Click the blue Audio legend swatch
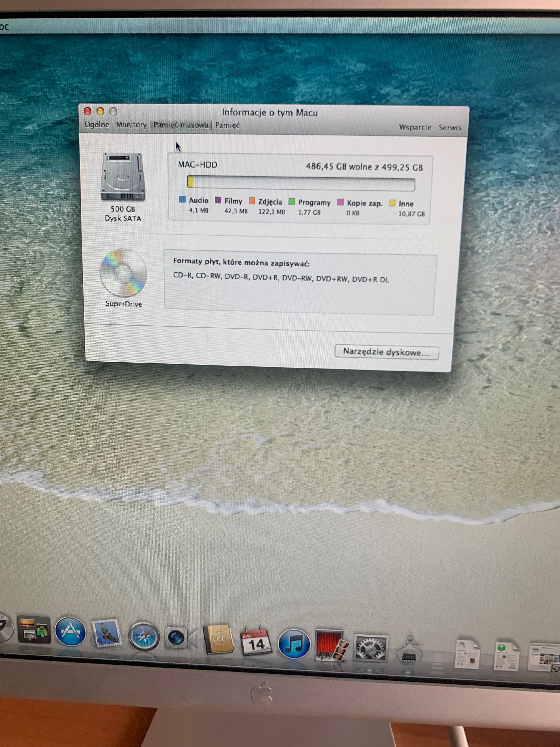560x747 pixels. (x=183, y=199)
